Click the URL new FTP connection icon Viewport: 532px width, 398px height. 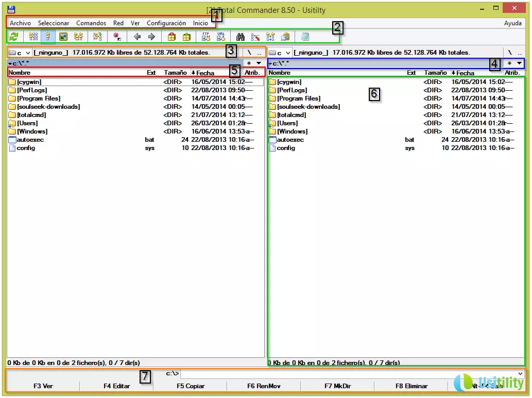click(221, 37)
